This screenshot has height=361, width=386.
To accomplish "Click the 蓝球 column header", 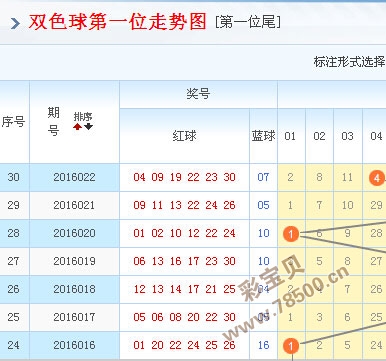I will (263, 136).
